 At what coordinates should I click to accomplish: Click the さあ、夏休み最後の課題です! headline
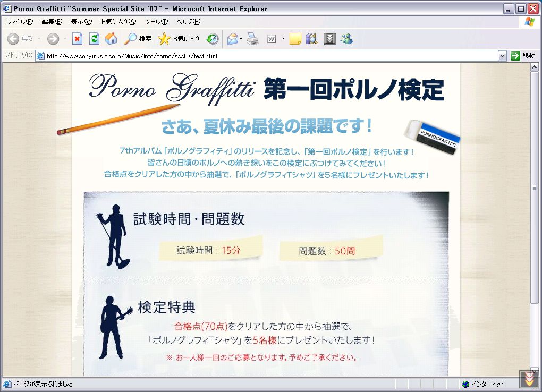coord(267,126)
